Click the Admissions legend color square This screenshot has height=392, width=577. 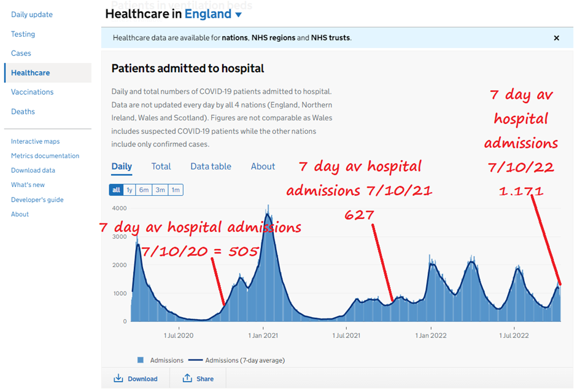tap(141, 360)
